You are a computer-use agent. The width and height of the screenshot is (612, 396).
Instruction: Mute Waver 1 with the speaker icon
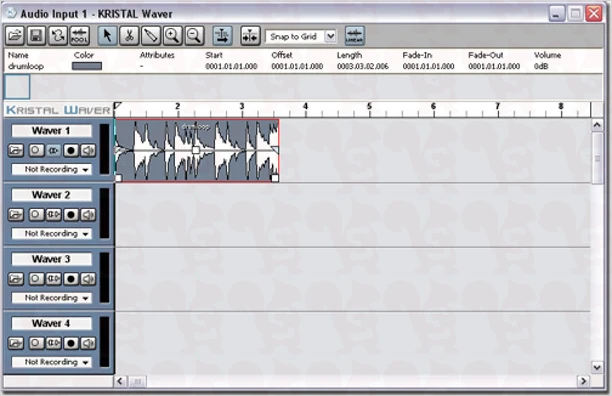click(88, 151)
